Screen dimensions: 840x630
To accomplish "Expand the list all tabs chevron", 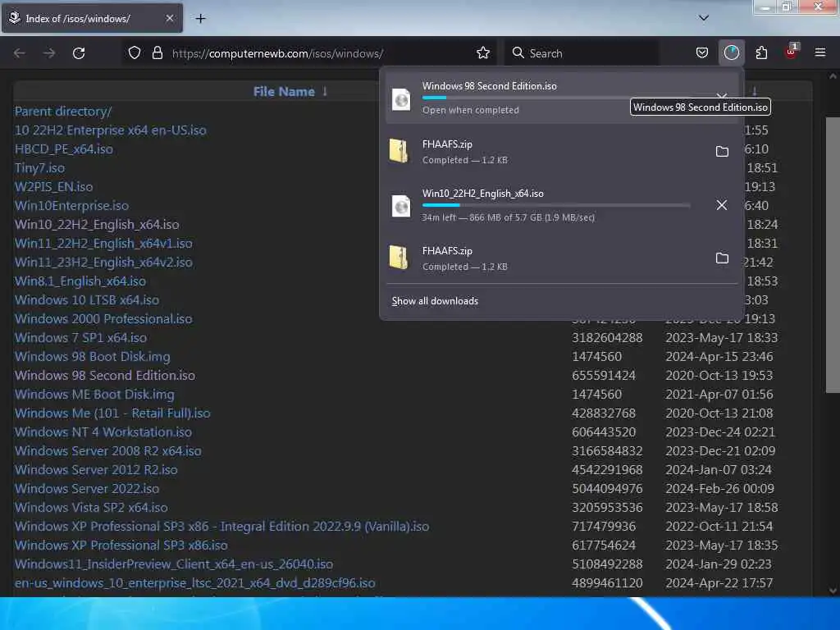I will coord(703,18).
